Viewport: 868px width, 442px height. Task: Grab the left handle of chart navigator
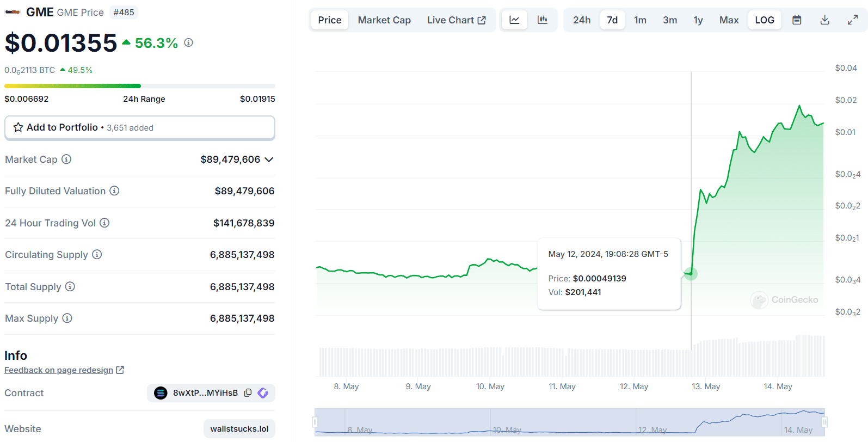coord(315,422)
